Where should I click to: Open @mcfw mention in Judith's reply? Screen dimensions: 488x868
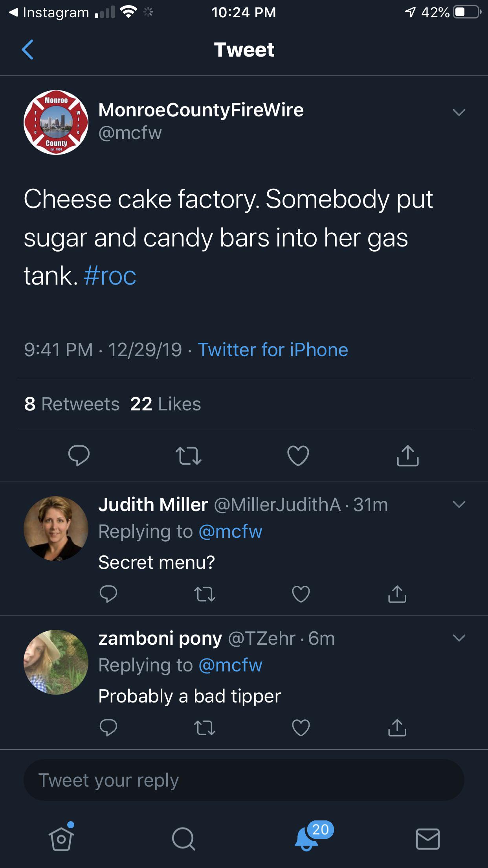230,531
